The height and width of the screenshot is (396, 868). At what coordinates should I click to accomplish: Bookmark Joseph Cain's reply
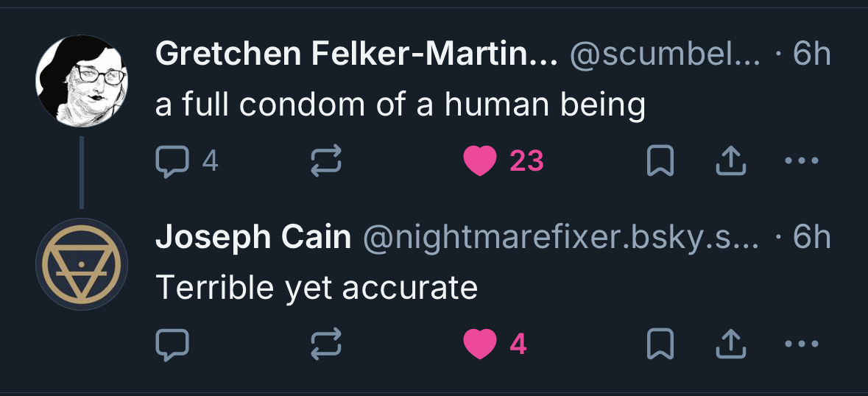[x=659, y=344]
